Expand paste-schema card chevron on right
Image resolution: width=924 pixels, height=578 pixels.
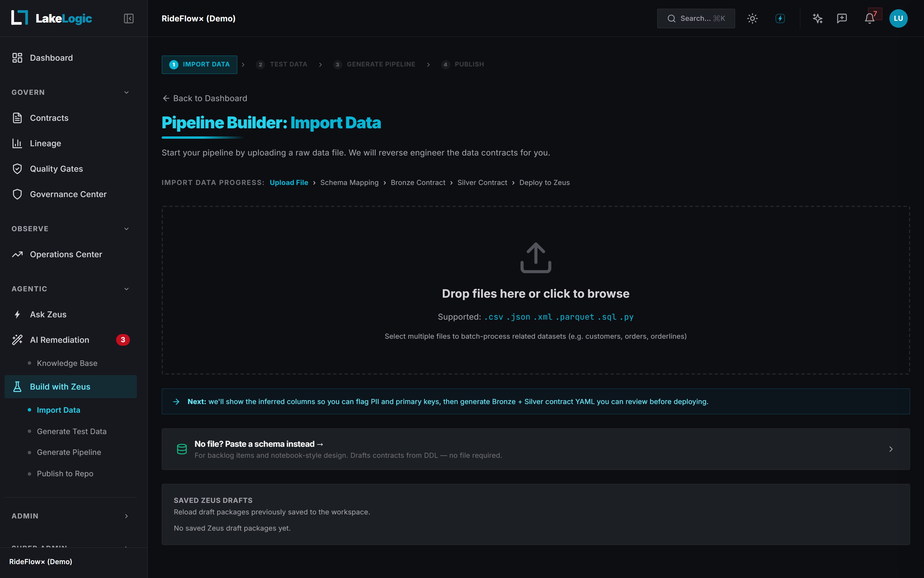tap(891, 449)
